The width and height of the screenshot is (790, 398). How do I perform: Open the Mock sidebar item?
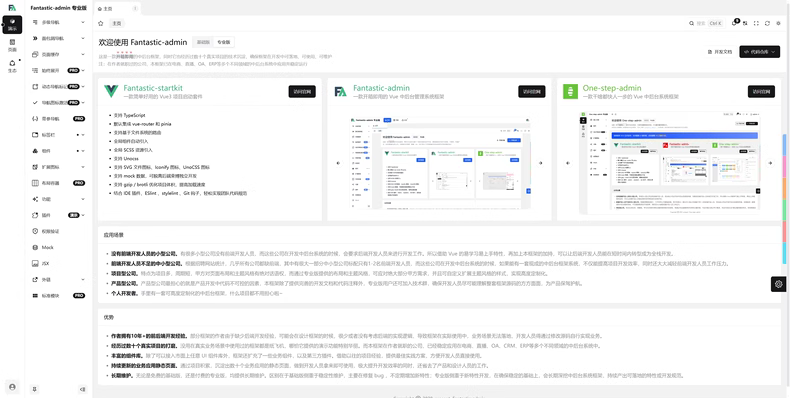[x=58, y=247]
